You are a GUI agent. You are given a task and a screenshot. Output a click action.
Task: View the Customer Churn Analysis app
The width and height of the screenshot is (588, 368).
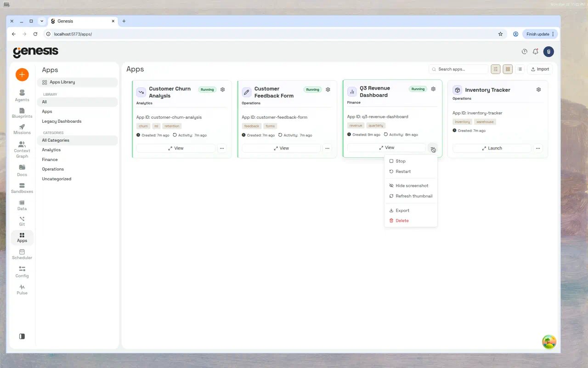(175, 148)
